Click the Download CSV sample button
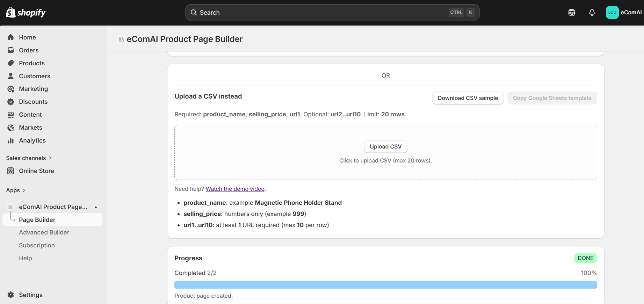 pos(468,98)
